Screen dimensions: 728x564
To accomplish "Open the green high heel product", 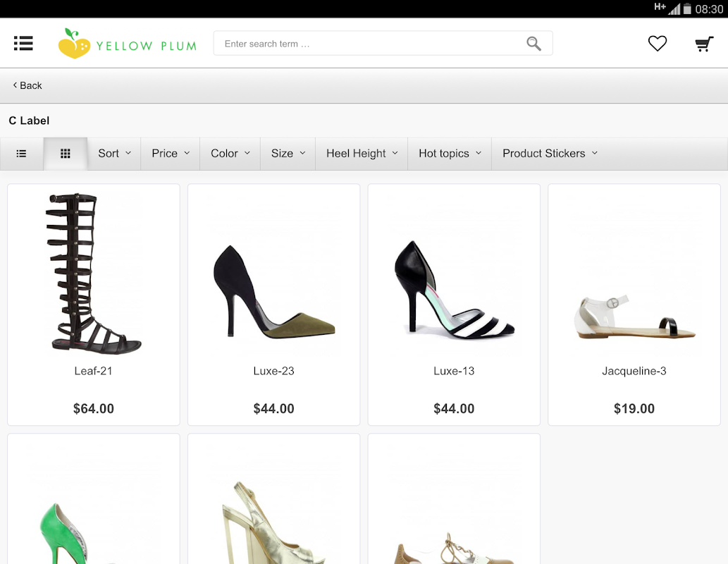I will (x=94, y=499).
